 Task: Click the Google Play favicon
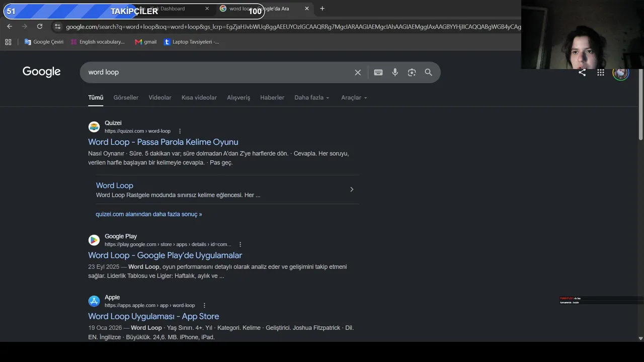[94, 240]
